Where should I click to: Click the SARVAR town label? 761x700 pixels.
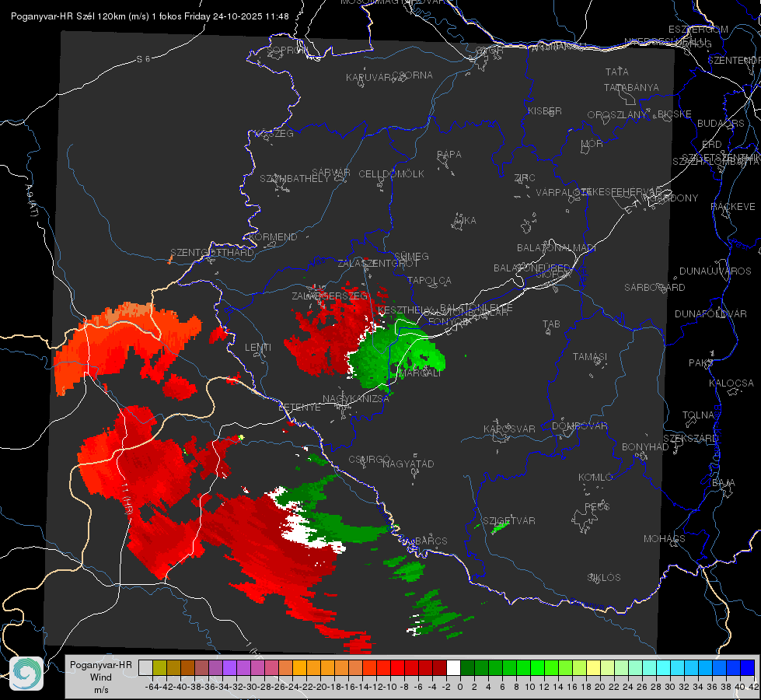tap(331, 173)
